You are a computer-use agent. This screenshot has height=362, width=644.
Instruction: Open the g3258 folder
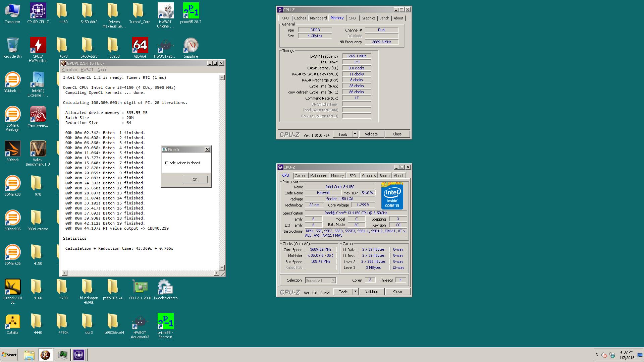click(114, 48)
